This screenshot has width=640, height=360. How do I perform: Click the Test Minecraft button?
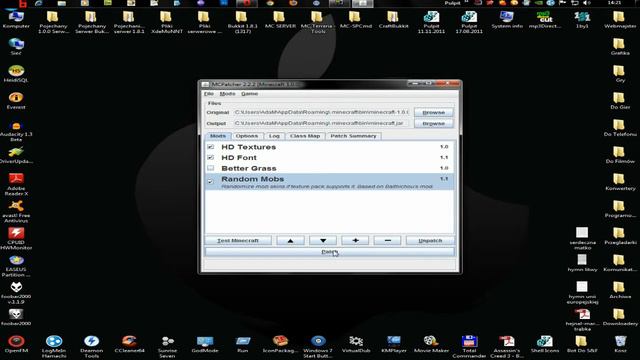coord(238,240)
